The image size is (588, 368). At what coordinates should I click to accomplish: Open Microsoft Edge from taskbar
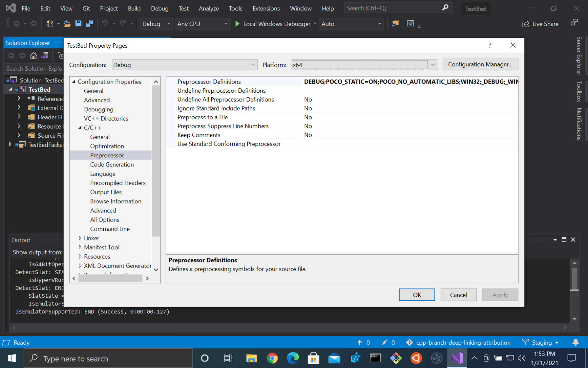click(293, 358)
